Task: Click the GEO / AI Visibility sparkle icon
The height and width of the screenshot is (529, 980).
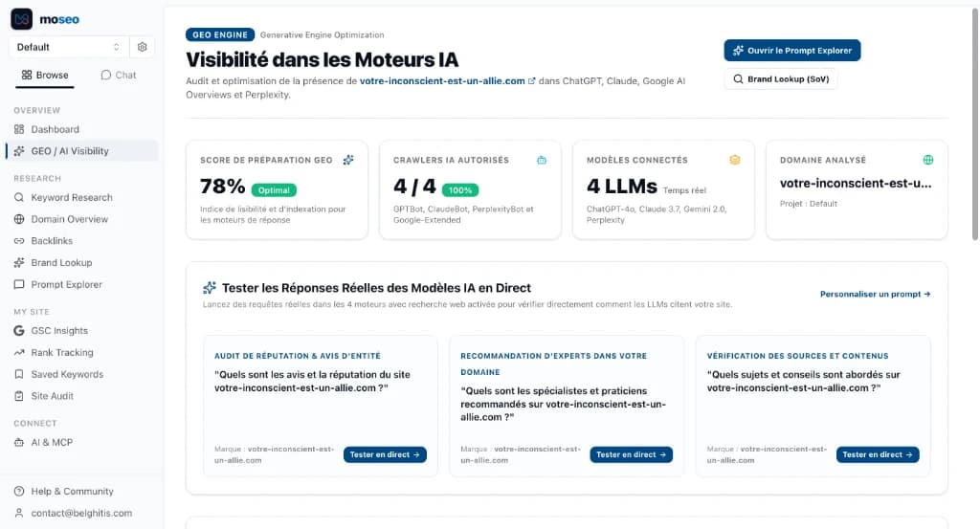Action: point(19,151)
